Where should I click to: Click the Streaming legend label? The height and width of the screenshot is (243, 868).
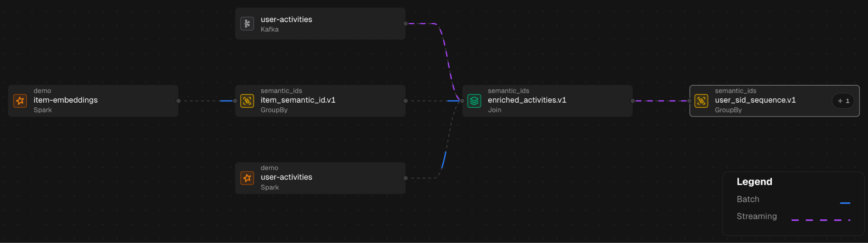(757, 216)
